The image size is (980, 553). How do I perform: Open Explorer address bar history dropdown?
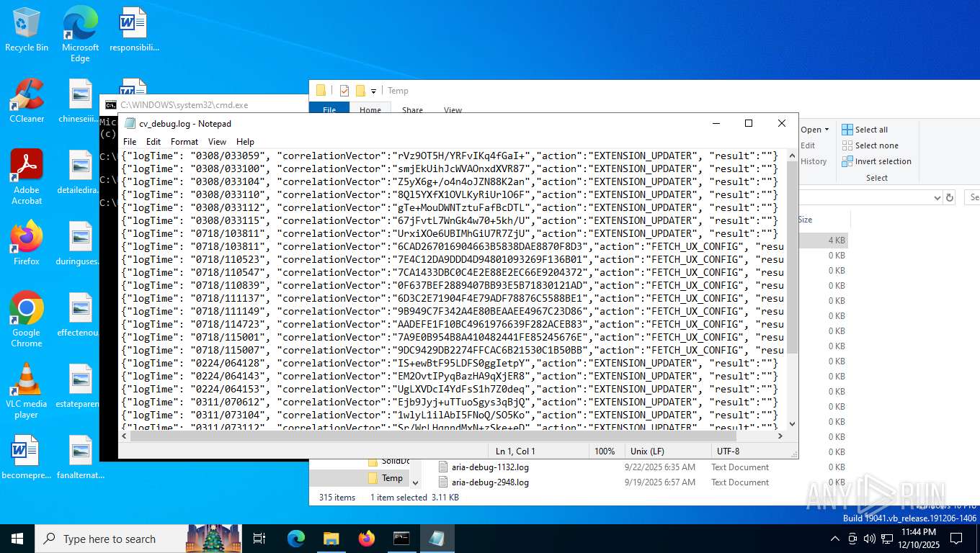coord(937,197)
